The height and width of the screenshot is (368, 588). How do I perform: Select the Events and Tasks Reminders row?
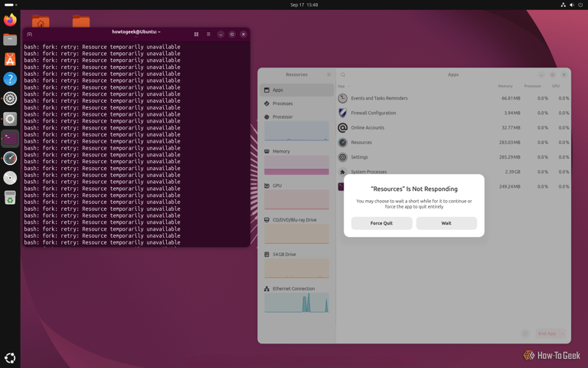(x=453, y=98)
